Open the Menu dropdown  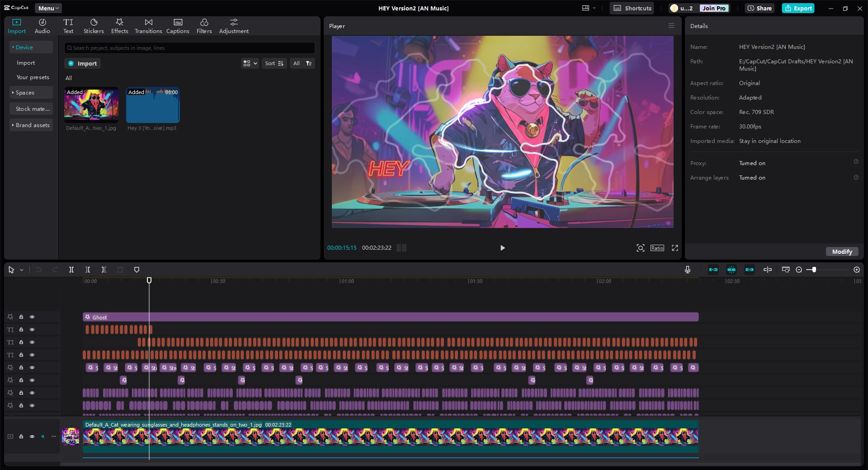[x=48, y=8]
